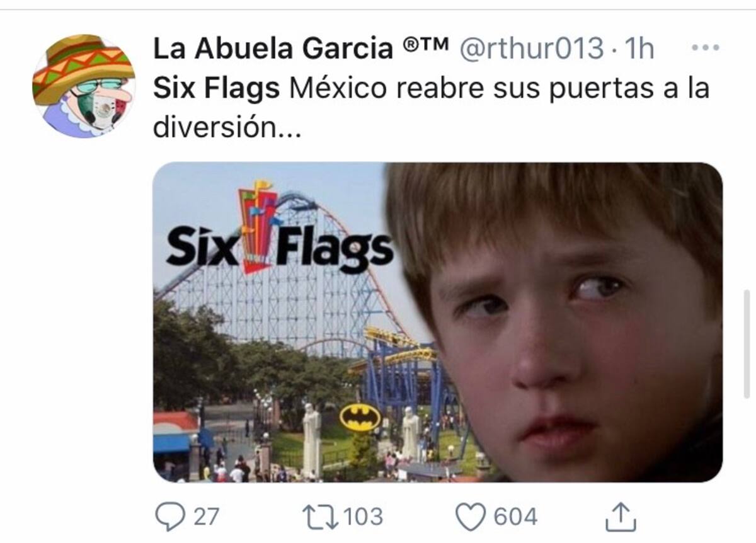756x543 pixels.
Task: Visit the @rthur013 handle
Action: tap(533, 49)
